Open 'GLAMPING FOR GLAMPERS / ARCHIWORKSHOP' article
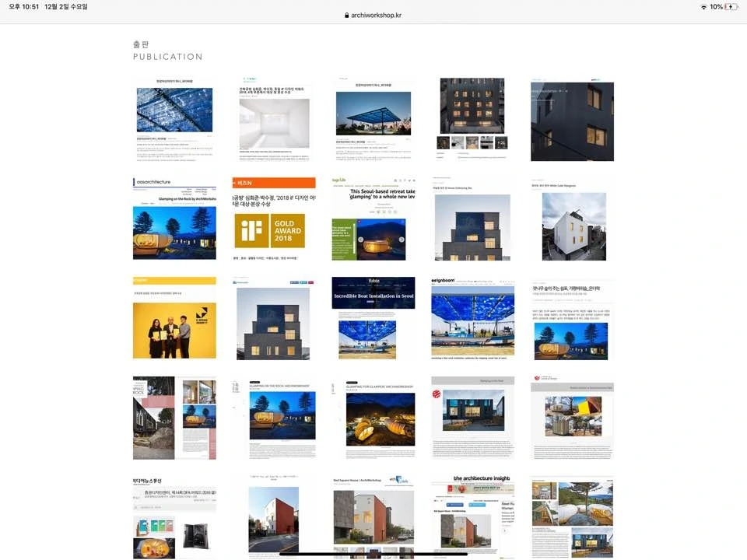The height and width of the screenshot is (560, 747). [373, 418]
